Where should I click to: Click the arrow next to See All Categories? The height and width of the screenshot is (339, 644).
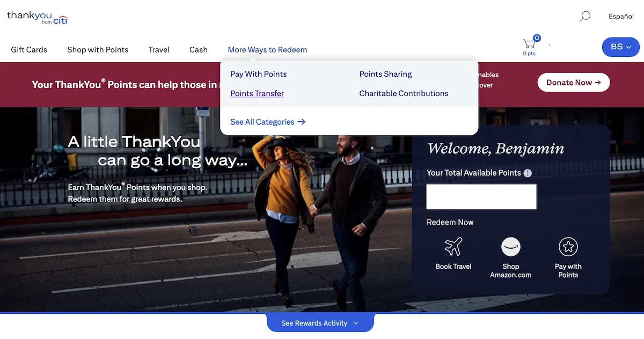[x=302, y=122]
